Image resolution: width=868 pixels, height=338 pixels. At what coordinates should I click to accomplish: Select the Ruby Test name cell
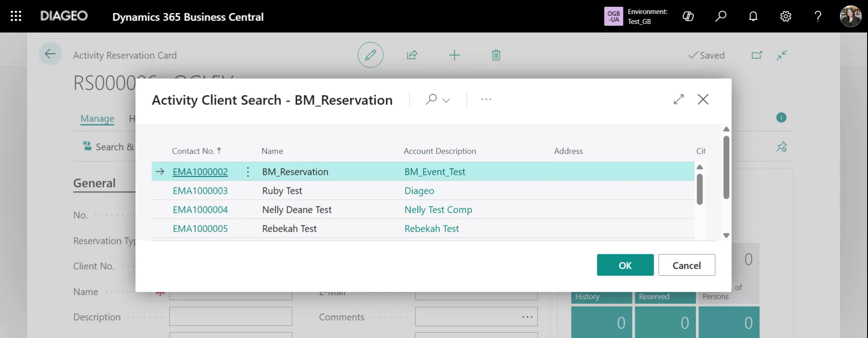pyautogui.click(x=282, y=191)
